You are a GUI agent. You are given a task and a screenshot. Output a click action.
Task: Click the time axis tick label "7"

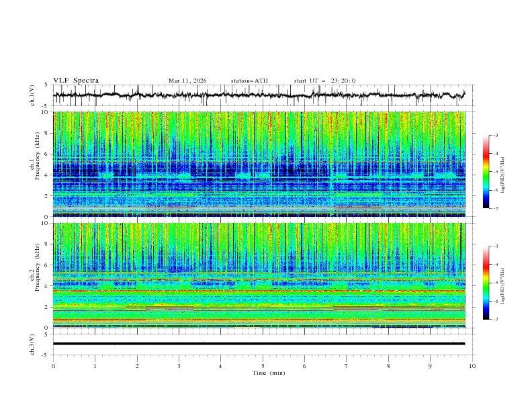347,366
